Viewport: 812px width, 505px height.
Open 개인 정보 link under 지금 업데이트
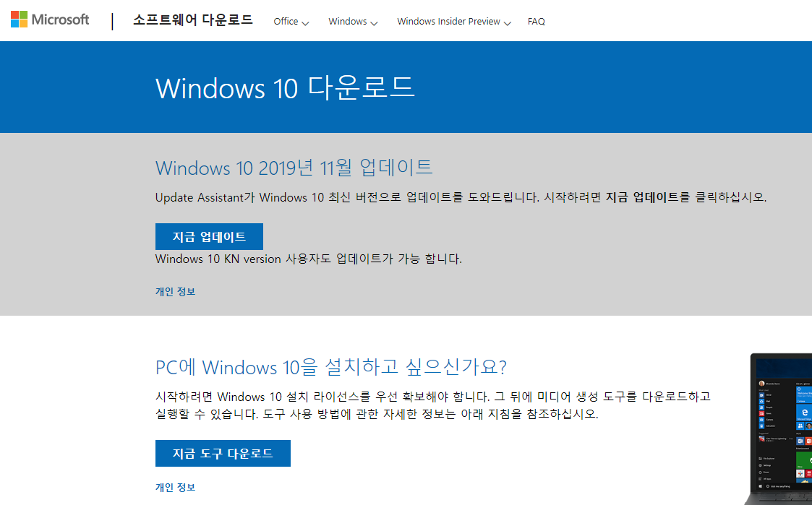(x=175, y=291)
